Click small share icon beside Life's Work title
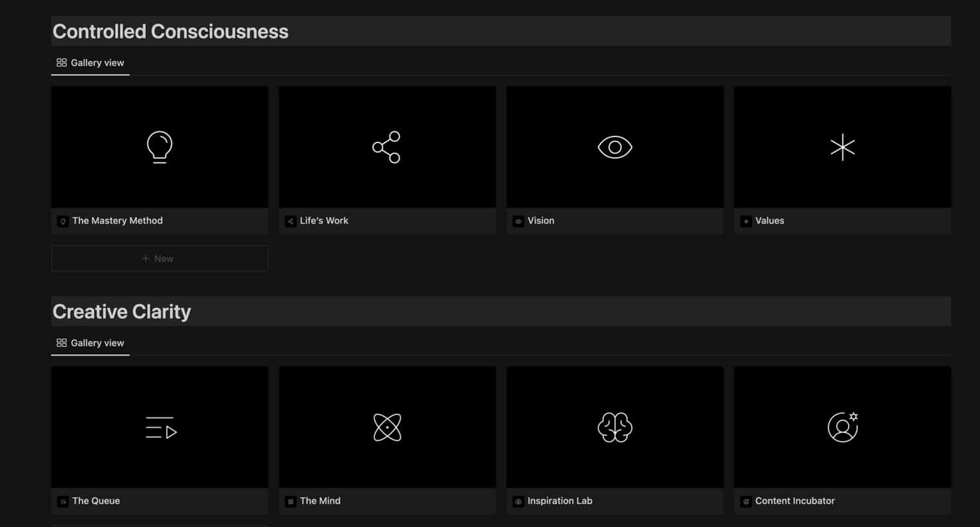Image resolution: width=980 pixels, height=527 pixels. (291, 222)
